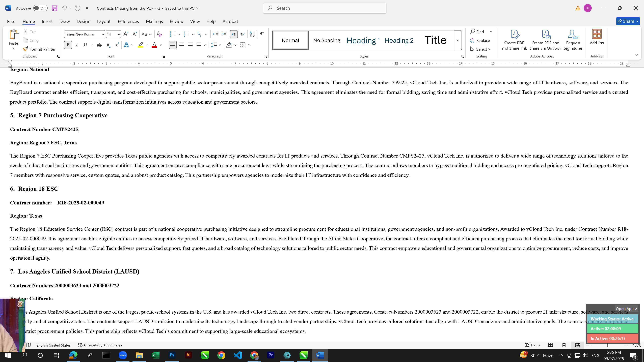The width and height of the screenshot is (644, 362).
Task: Toggle Show/Hide paragraph marks
Action: 262,34
